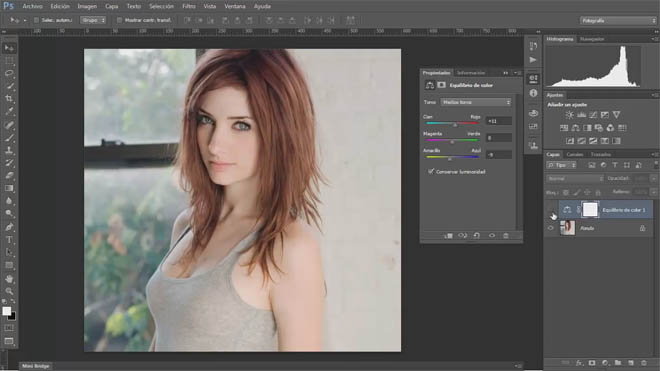660x371 pixels.
Task: Open the Normal blend mode dropdown
Action: coord(575,179)
